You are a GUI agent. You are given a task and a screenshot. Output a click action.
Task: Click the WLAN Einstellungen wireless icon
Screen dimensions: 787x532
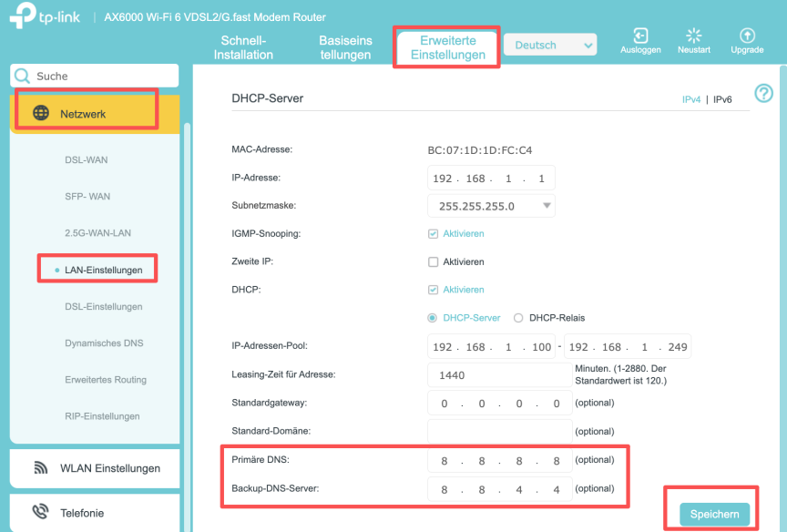click(41, 467)
